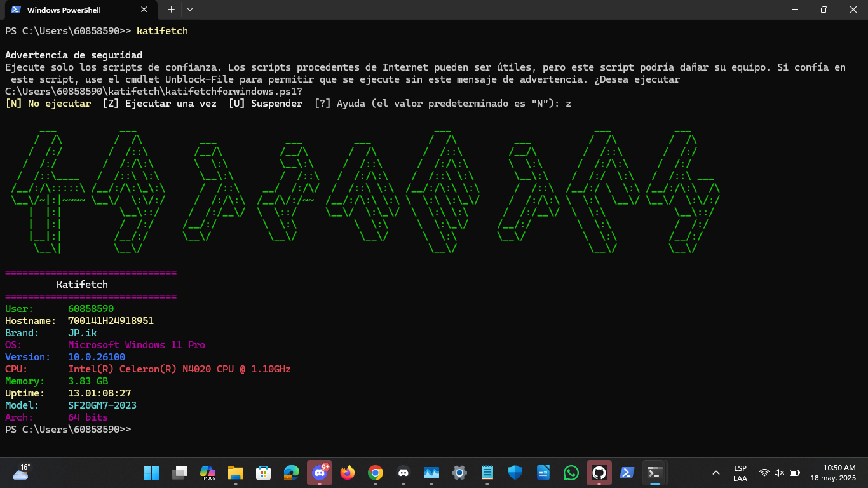
Task: Mute audio via the speaker tray icon
Action: click(778, 472)
